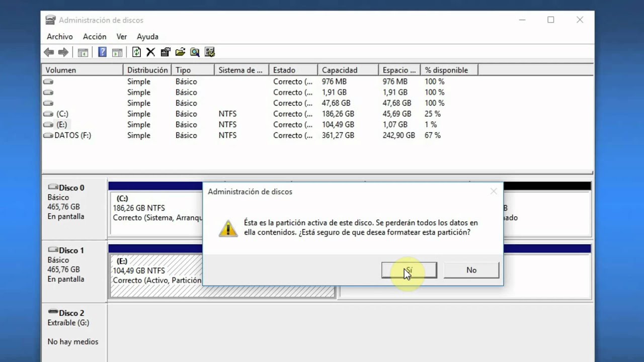Open the Archivo menu
This screenshot has width=644, height=362.
click(60, 37)
